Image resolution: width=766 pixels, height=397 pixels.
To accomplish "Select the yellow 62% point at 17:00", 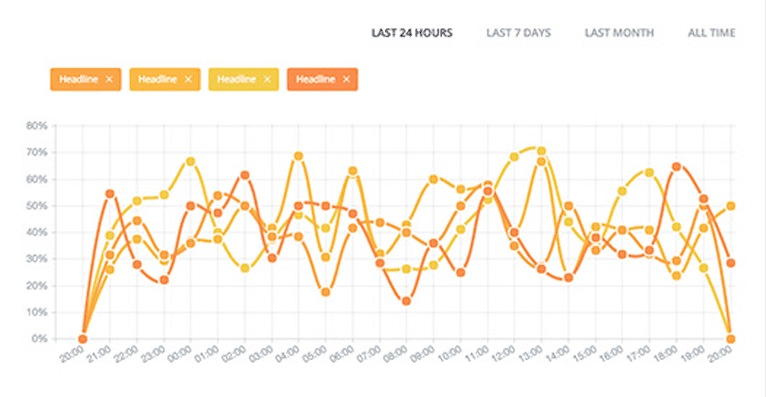I will [x=649, y=173].
